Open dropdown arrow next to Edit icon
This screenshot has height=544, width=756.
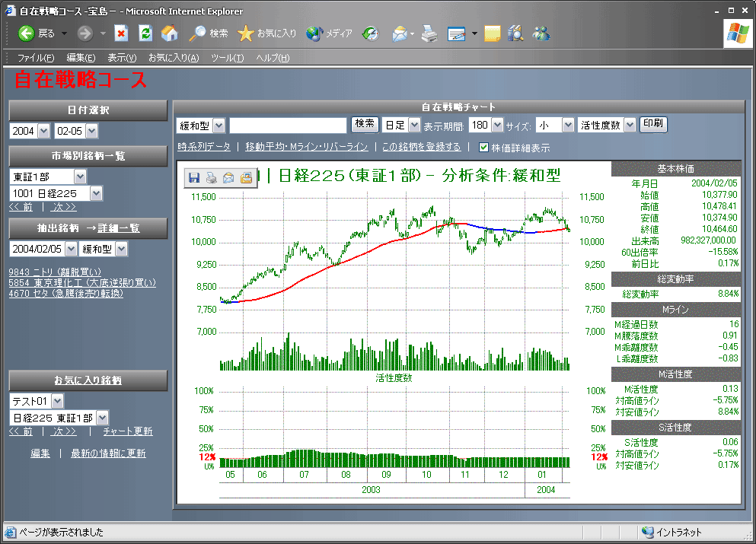point(474,33)
